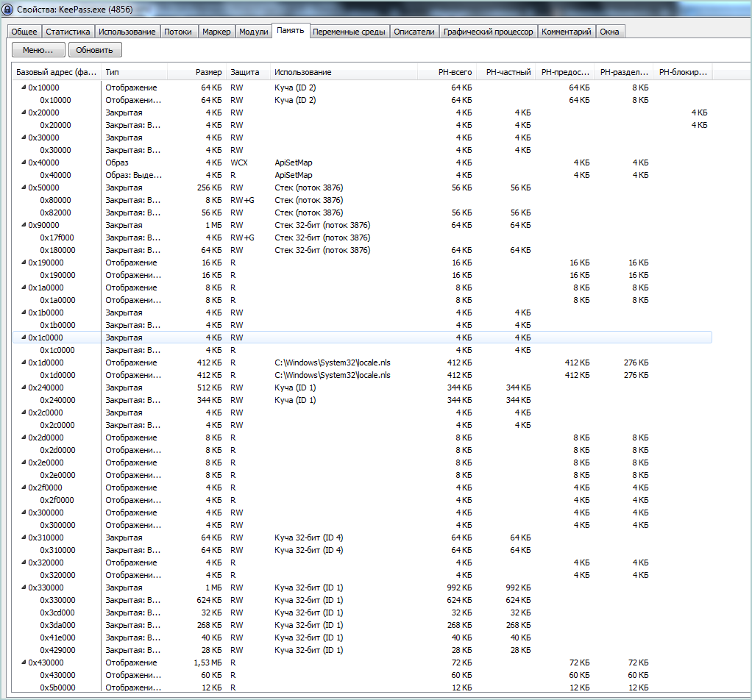Viewport: 752px width, 700px height.
Task: Open the Графический процессор tab
Action: tap(489, 32)
